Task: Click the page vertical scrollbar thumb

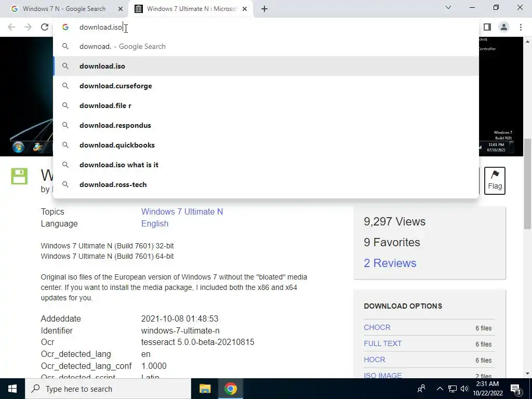Action: coord(528,184)
